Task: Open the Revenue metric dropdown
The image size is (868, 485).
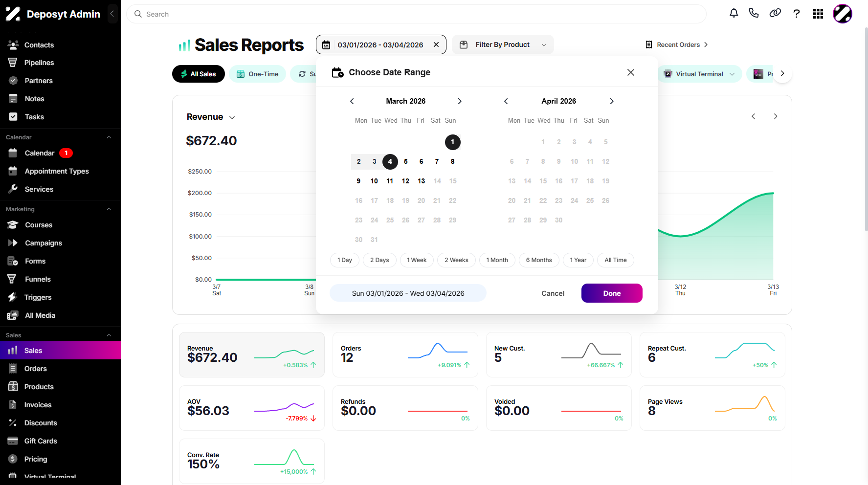Action: click(211, 117)
